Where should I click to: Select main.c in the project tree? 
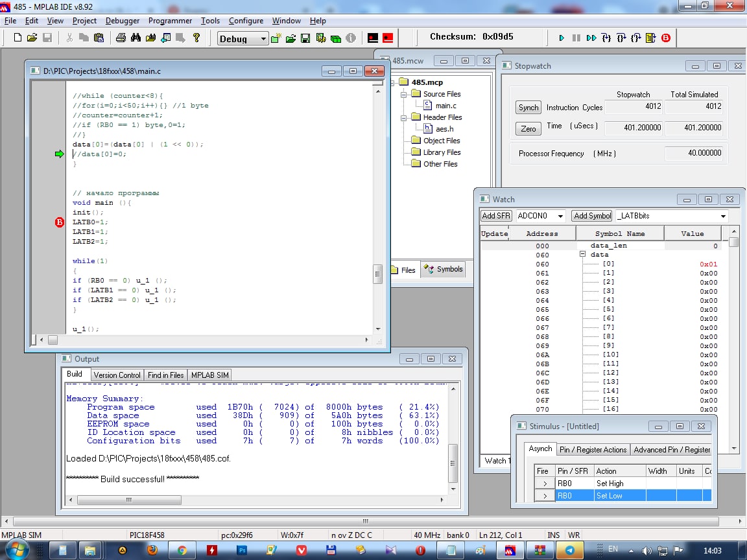445,106
